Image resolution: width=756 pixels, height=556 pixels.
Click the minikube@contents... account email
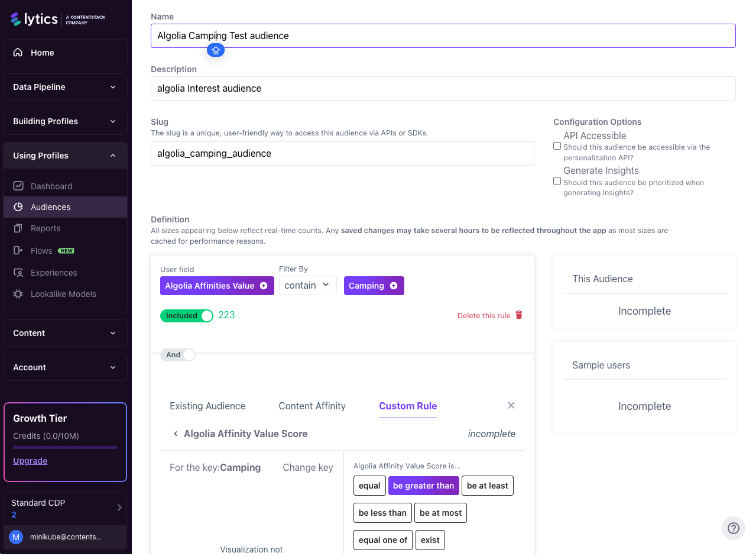66,537
